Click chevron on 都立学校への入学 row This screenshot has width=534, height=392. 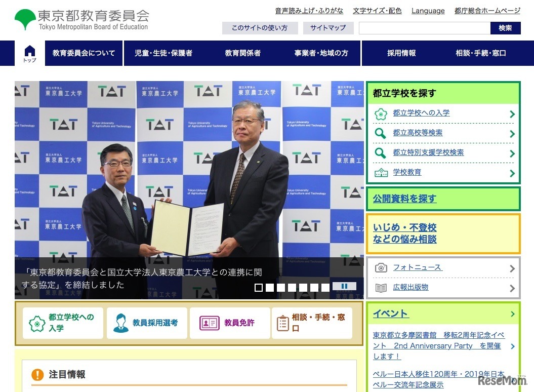pos(512,114)
